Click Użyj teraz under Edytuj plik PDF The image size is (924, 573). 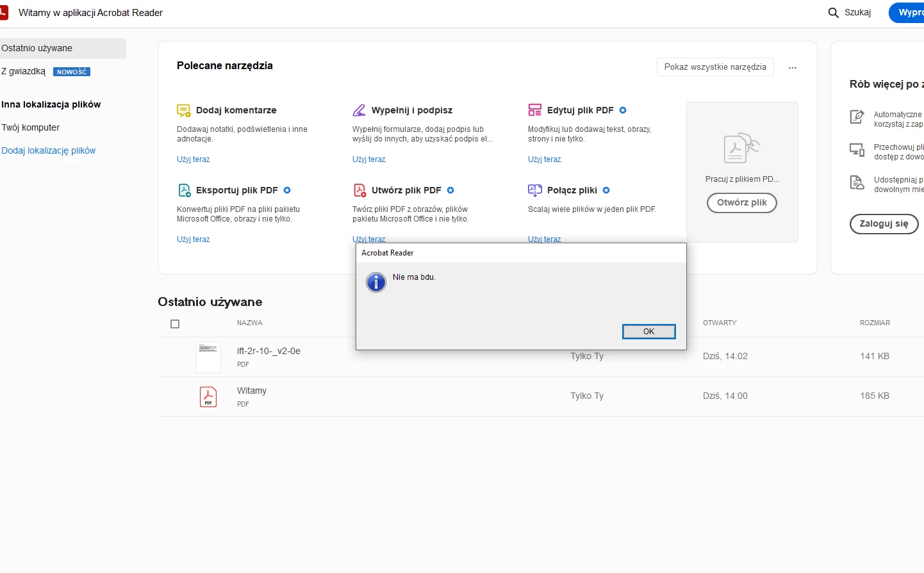(x=545, y=159)
